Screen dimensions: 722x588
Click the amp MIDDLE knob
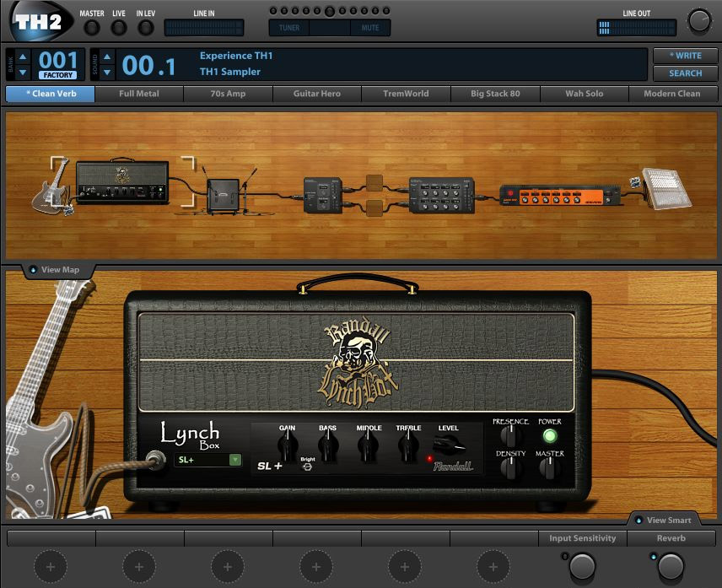coord(368,445)
